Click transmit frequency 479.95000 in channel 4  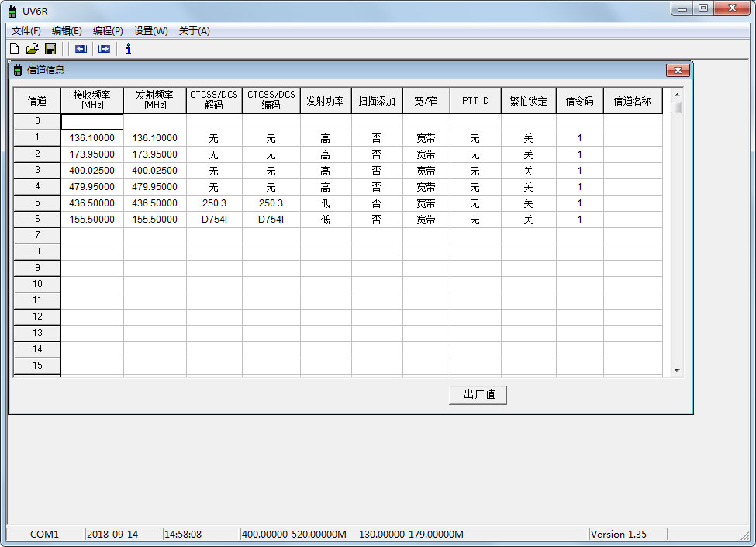[x=155, y=187]
